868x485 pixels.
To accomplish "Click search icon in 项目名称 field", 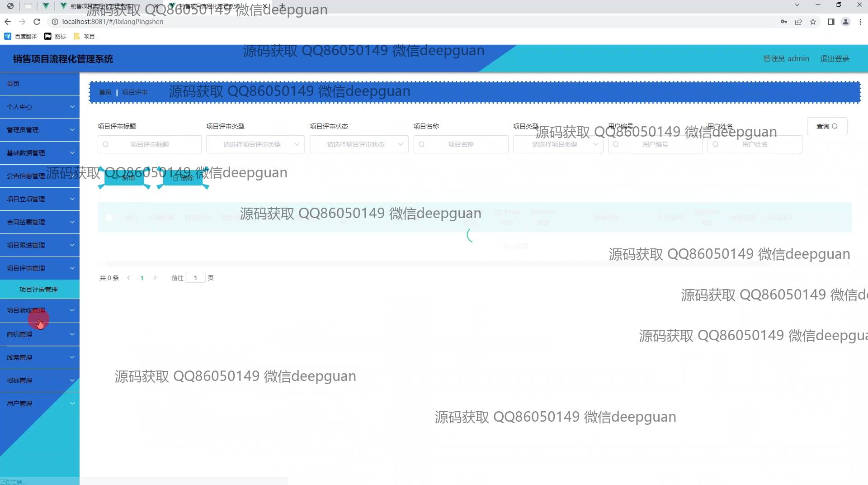I will [x=421, y=144].
